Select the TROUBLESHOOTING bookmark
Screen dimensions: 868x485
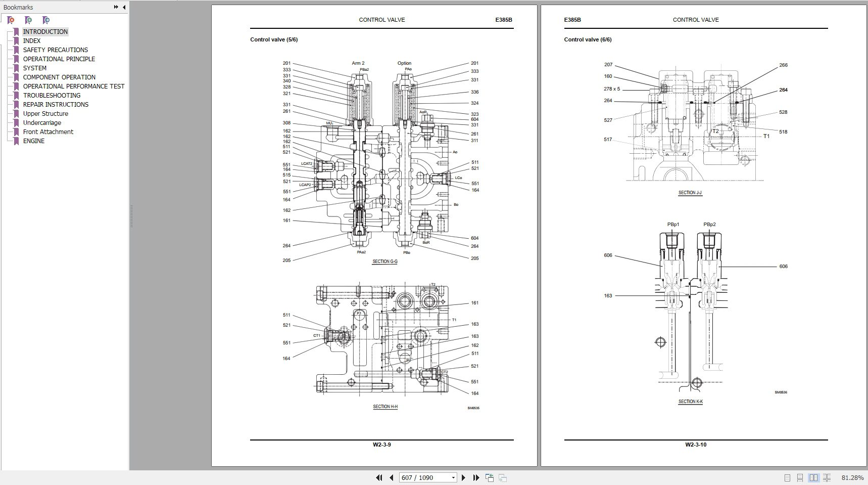[x=51, y=95]
